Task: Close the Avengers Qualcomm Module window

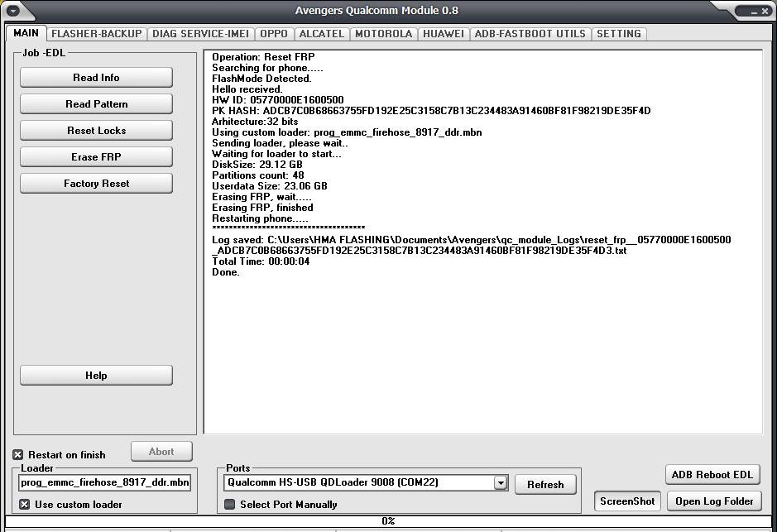Action: (765, 12)
